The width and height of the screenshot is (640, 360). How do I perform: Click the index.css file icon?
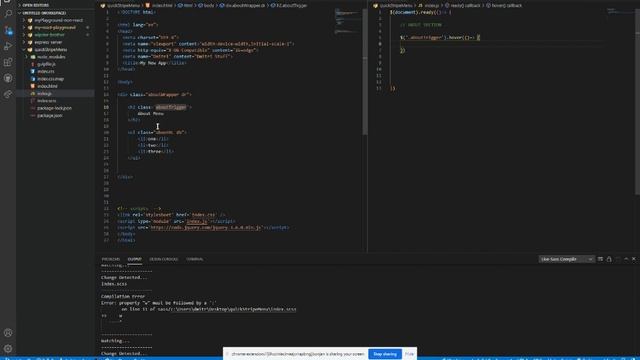(33, 71)
